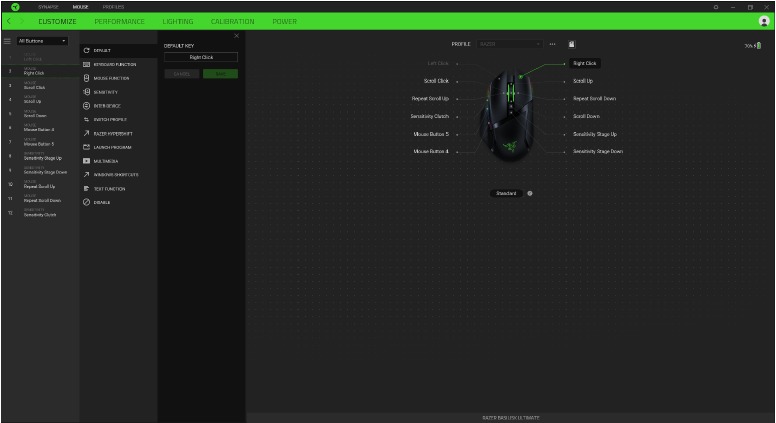Click Scroll Up label beside mouse diagram
This screenshot has height=423, width=776.
(583, 81)
